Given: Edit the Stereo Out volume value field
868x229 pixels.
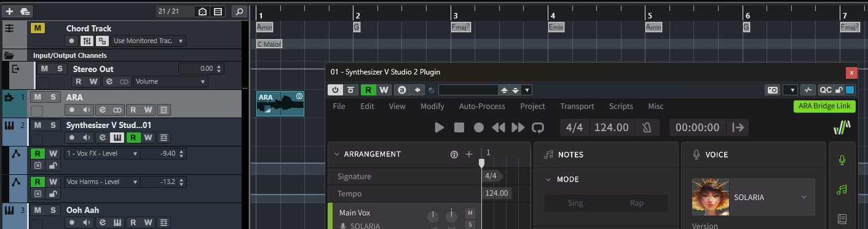Looking at the screenshot, I should [x=200, y=69].
